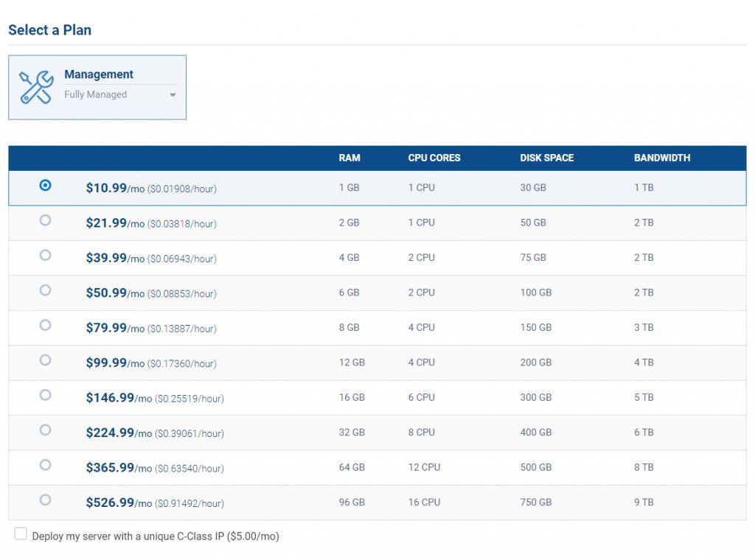Click the $99.99/mo price text
This screenshot has width=755, height=560.
(x=115, y=363)
